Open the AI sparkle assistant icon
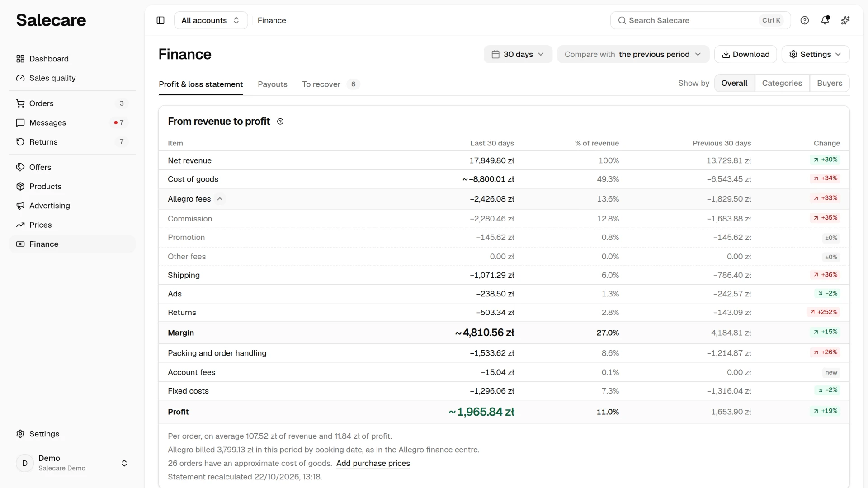868x488 pixels. pos(845,20)
